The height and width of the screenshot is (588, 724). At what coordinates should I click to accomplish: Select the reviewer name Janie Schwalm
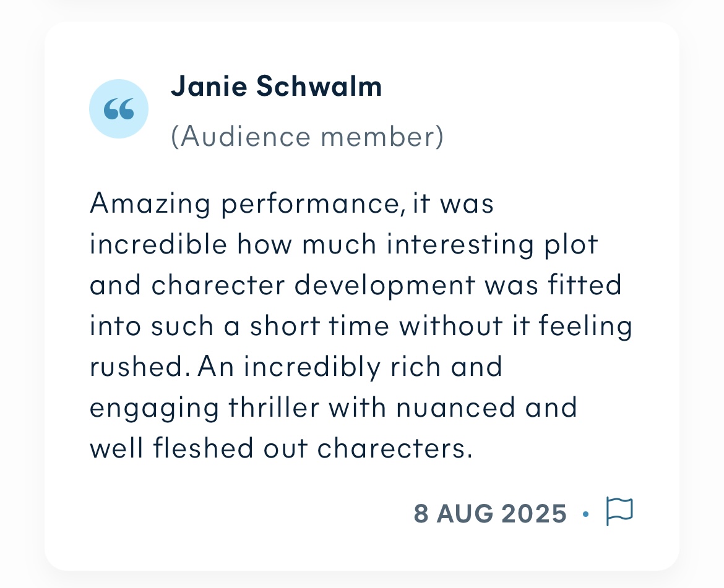pos(276,86)
